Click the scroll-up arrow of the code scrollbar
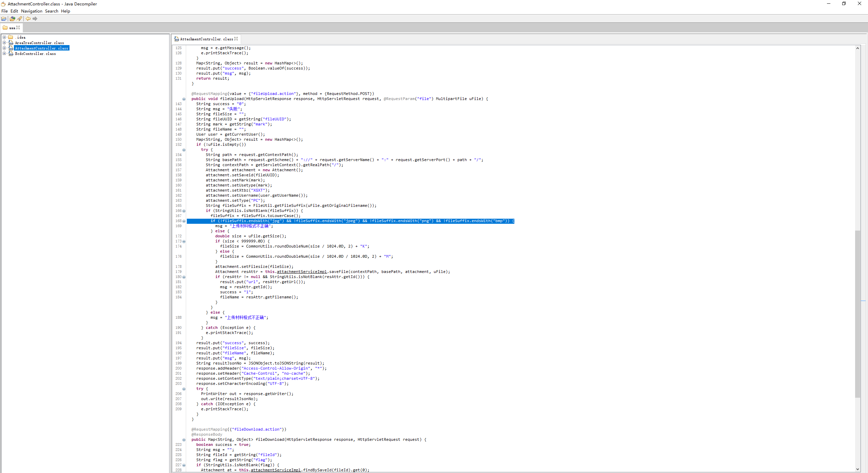 [x=857, y=48]
